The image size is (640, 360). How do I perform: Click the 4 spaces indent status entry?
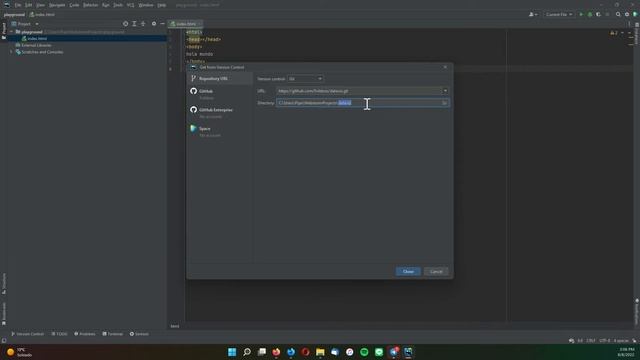point(621,340)
